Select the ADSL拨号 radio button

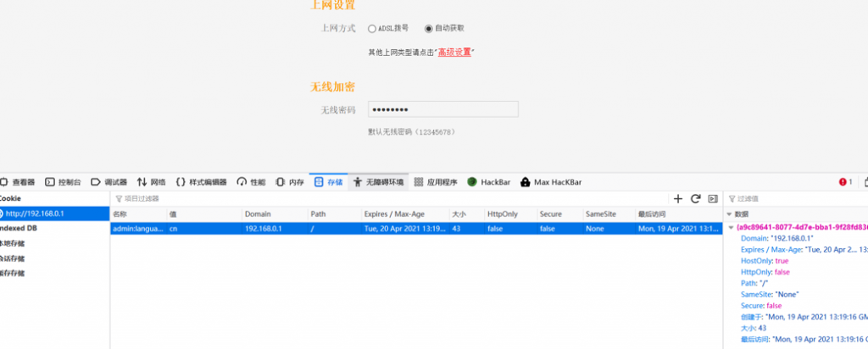click(372, 29)
